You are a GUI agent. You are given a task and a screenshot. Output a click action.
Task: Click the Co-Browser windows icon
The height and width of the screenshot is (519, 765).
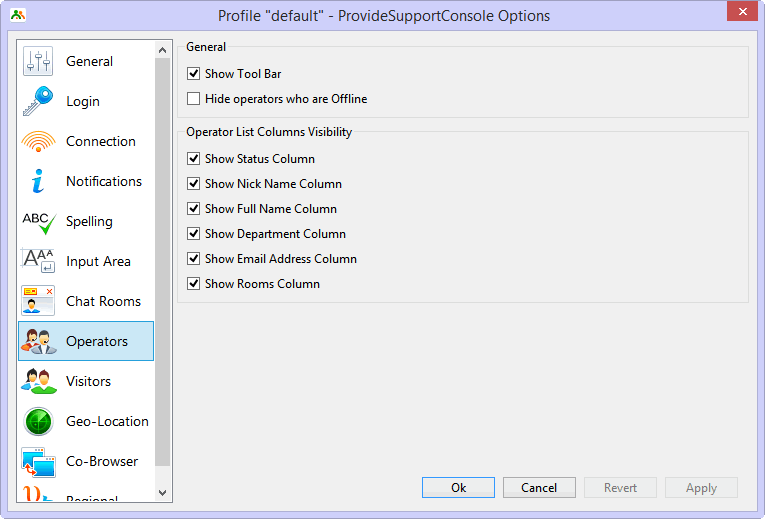tap(38, 462)
